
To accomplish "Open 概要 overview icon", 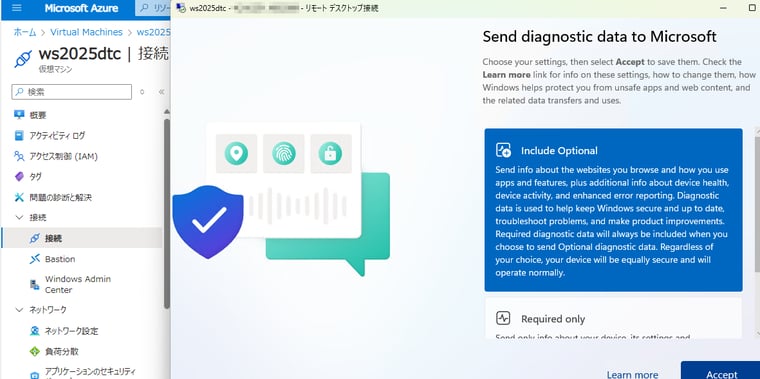I will (19, 115).
